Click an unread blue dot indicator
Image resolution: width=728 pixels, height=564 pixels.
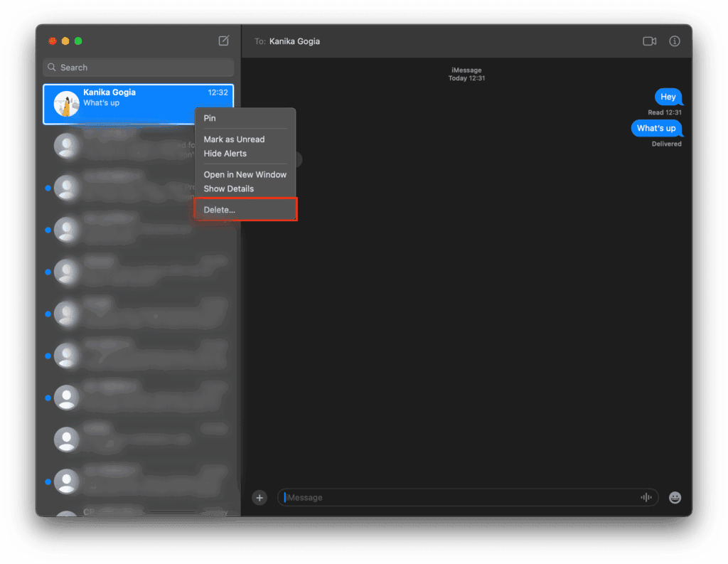pyautogui.click(x=48, y=188)
